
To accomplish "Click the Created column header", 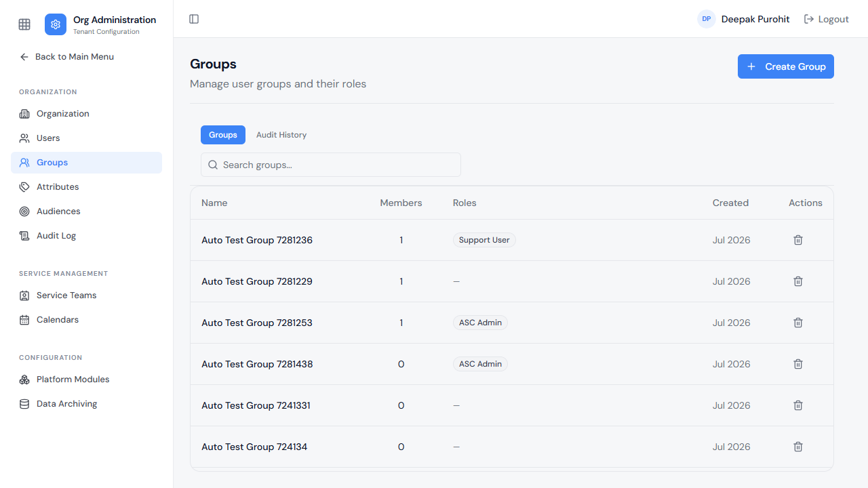I will tap(730, 203).
